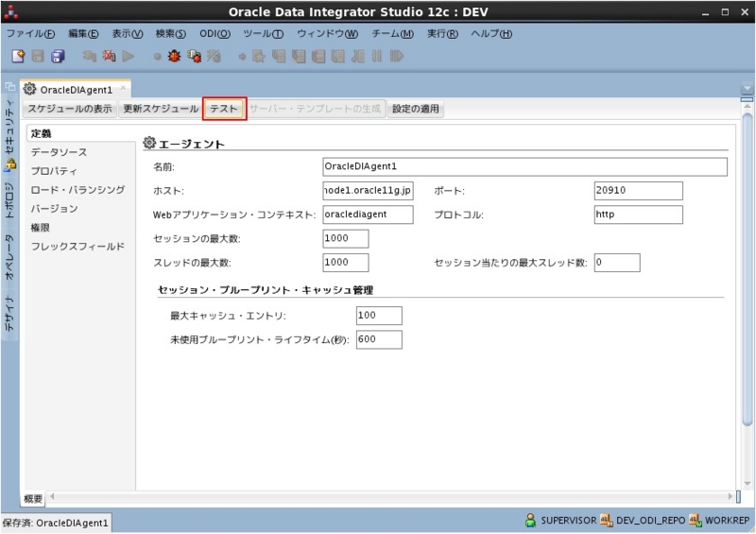Close the OracleDIAgent1 editor tab
The width and height of the screenshot is (756, 534).
tap(123, 88)
